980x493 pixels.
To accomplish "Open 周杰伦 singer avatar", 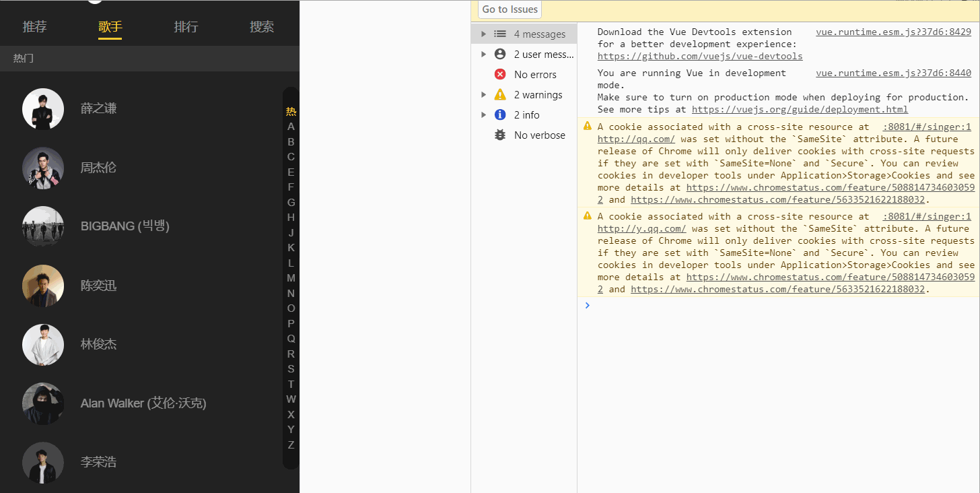I will 43,168.
